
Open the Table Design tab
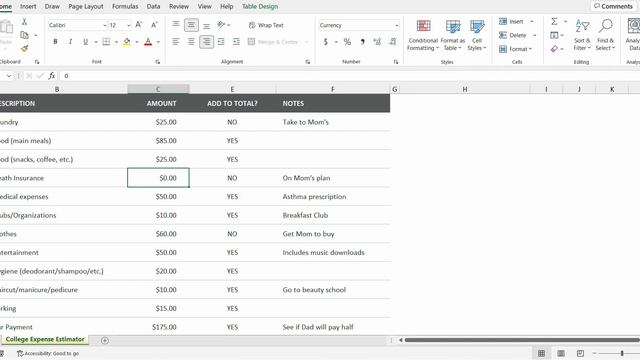(x=260, y=7)
